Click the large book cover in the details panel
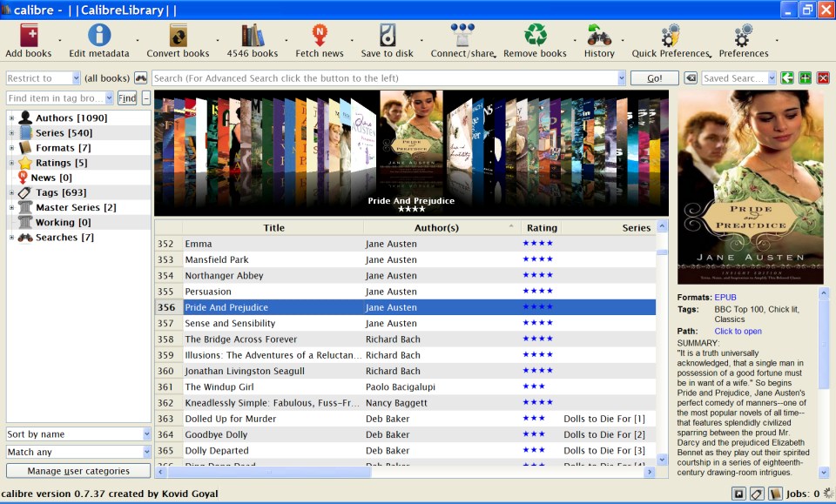Viewport: 836px width, 504px height. point(750,186)
